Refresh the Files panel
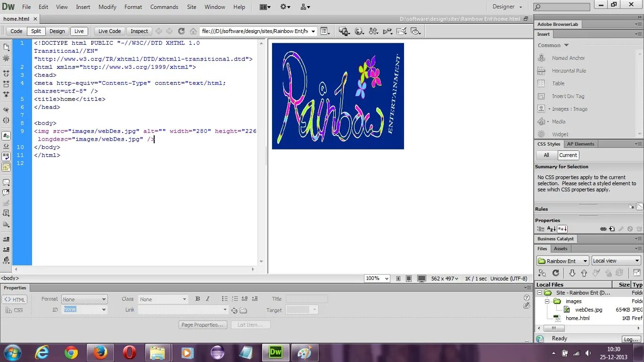644x362 pixels. 556,273
